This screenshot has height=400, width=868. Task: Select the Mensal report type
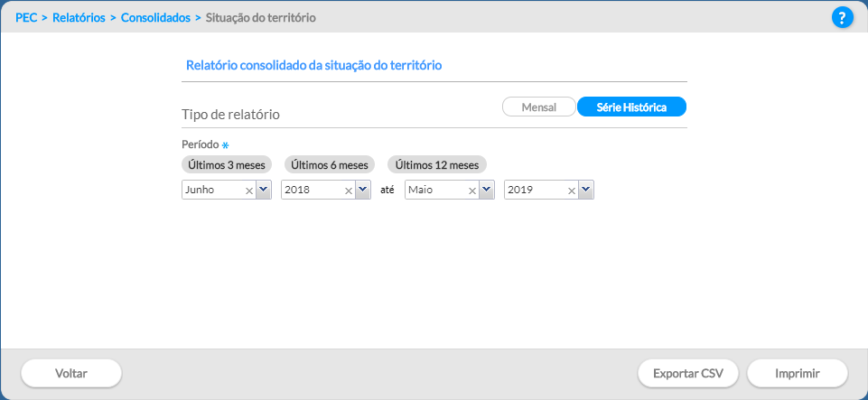[x=539, y=107]
